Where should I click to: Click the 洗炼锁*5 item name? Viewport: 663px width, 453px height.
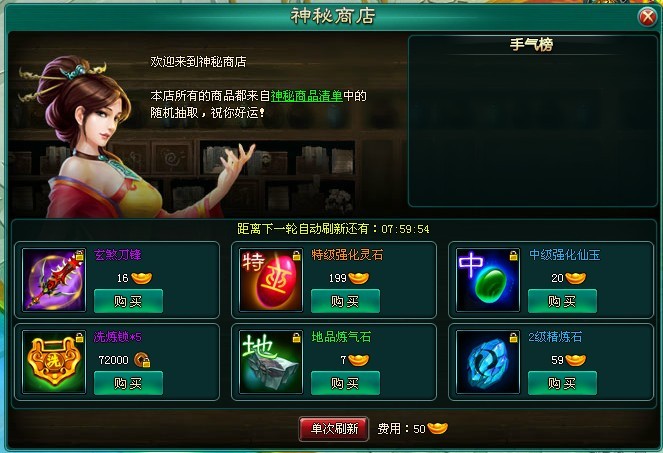click(x=118, y=337)
